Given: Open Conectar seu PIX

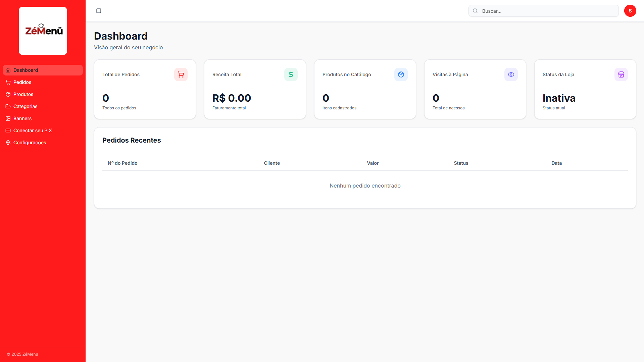Looking at the screenshot, I should coord(33,131).
